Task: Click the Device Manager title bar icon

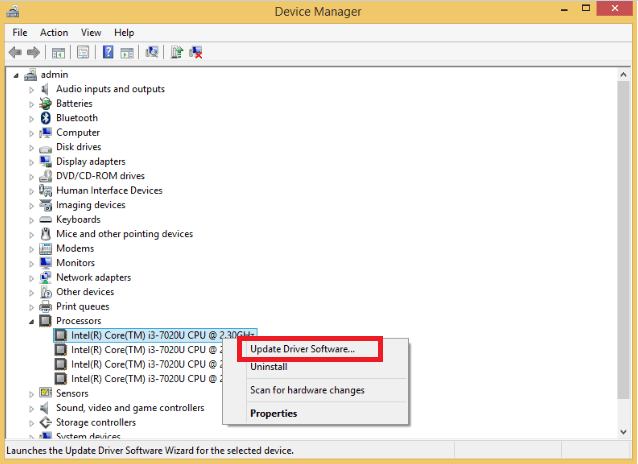Action: click(x=13, y=11)
